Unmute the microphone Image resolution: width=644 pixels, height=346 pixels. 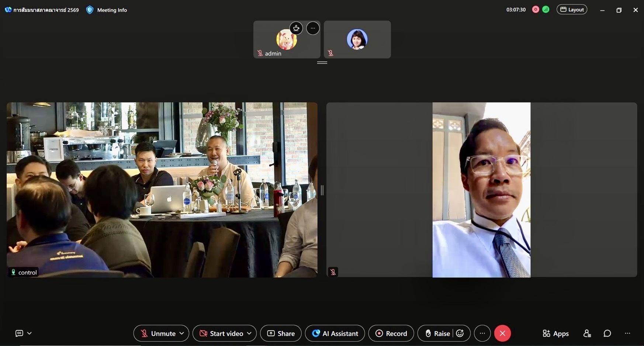pyautogui.click(x=158, y=333)
